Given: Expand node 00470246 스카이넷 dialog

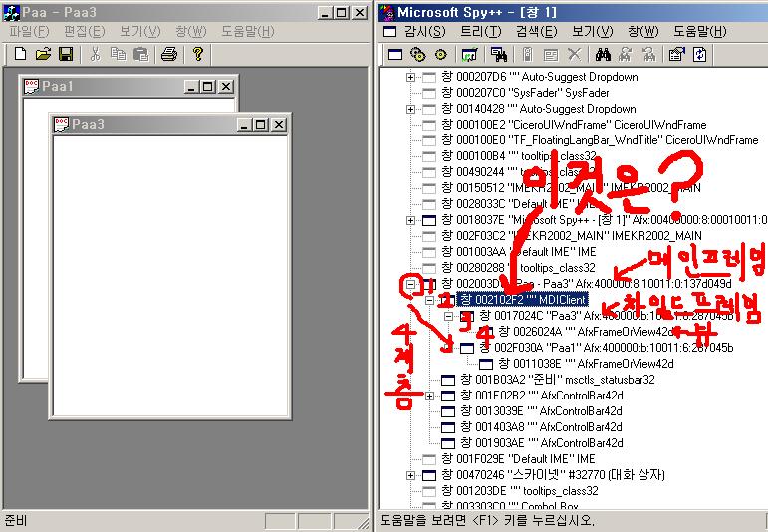Looking at the screenshot, I should 410,475.
